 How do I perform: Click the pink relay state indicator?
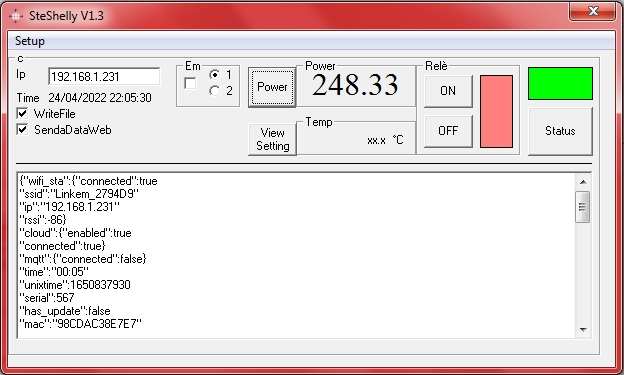point(496,111)
